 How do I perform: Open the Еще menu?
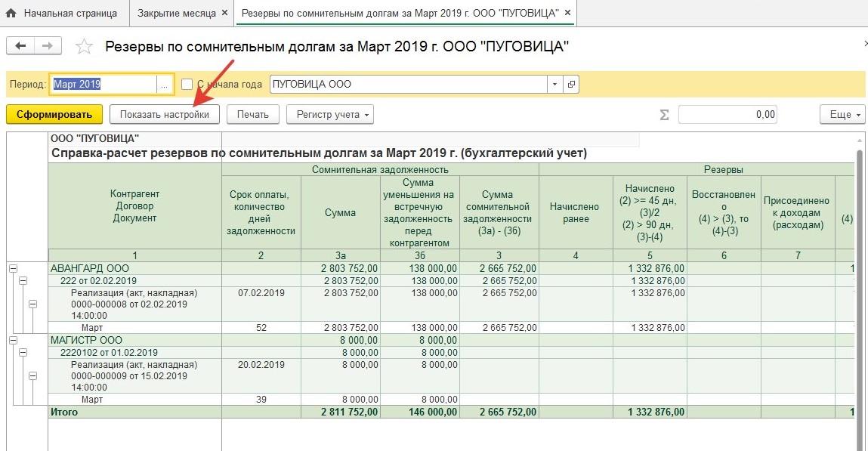pyautogui.click(x=841, y=115)
